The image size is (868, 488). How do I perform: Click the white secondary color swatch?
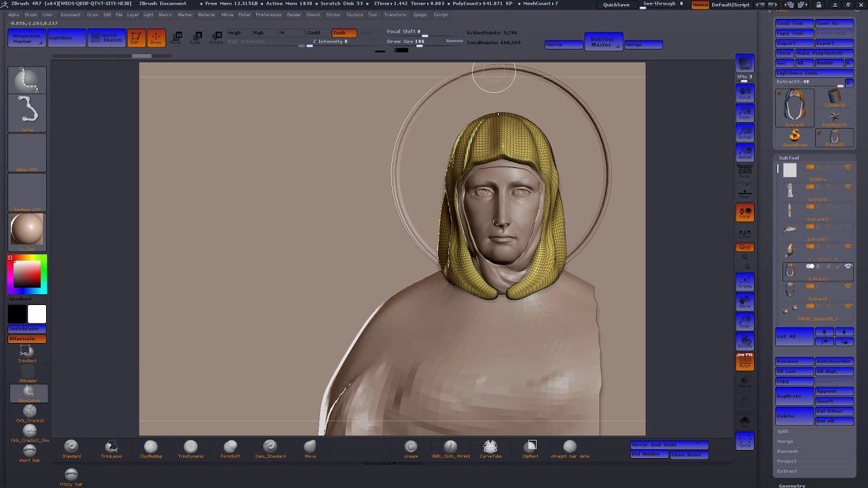tap(37, 314)
